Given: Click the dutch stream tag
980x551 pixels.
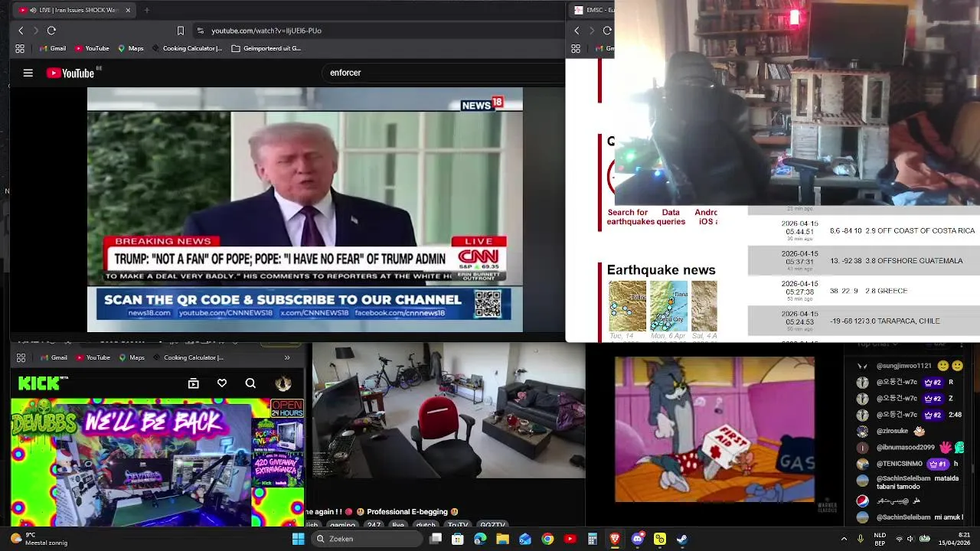Looking at the screenshot, I should coord(425,525).
